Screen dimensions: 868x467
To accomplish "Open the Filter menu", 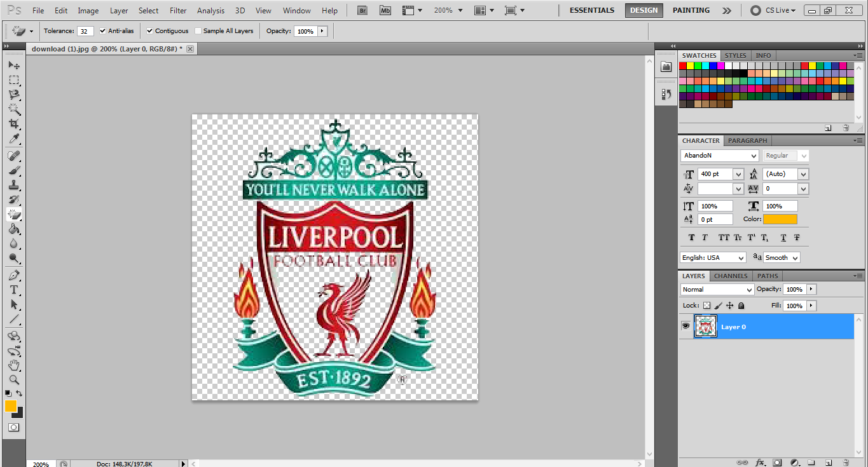I will click(x=178, y=10).
